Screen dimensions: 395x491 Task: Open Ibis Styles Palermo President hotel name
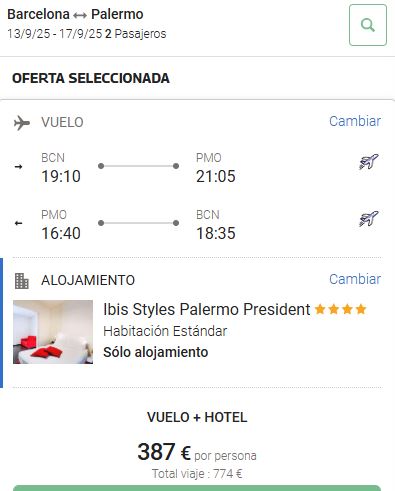(207, 309)
